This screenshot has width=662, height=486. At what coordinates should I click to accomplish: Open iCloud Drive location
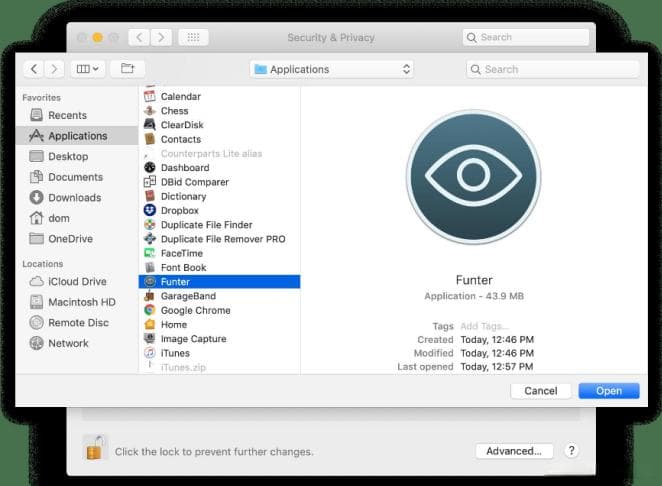(x=77, y=282)
